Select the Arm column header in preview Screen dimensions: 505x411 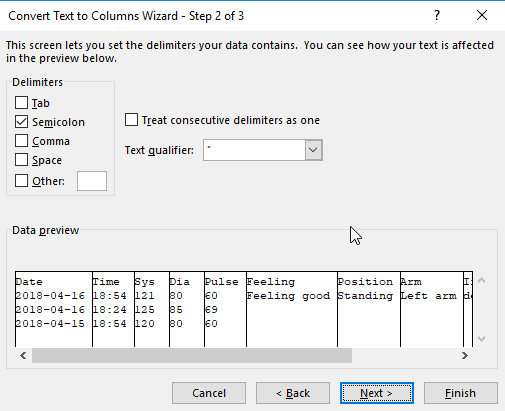pyautogui.click(x=411, y=282)
